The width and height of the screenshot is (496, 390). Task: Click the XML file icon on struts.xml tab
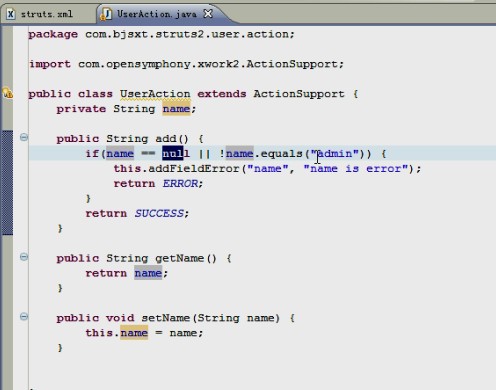pos(10,14)
